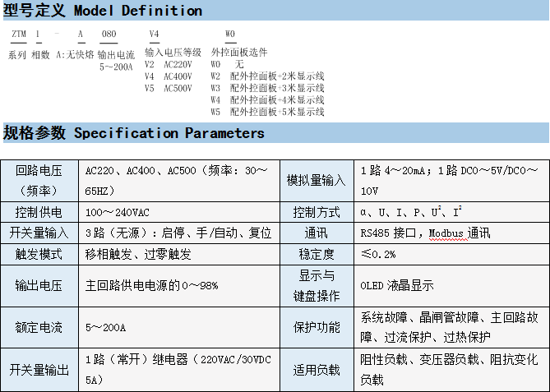
Task: Click the '额定电流' table cell
Action: [x=39, y=327]
